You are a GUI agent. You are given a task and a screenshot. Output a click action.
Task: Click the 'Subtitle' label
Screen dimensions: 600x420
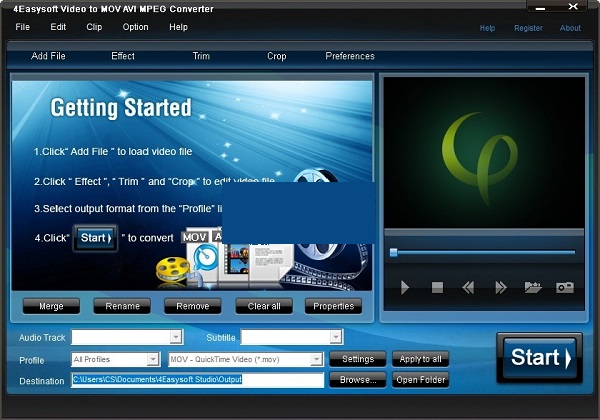pos(221,338)
